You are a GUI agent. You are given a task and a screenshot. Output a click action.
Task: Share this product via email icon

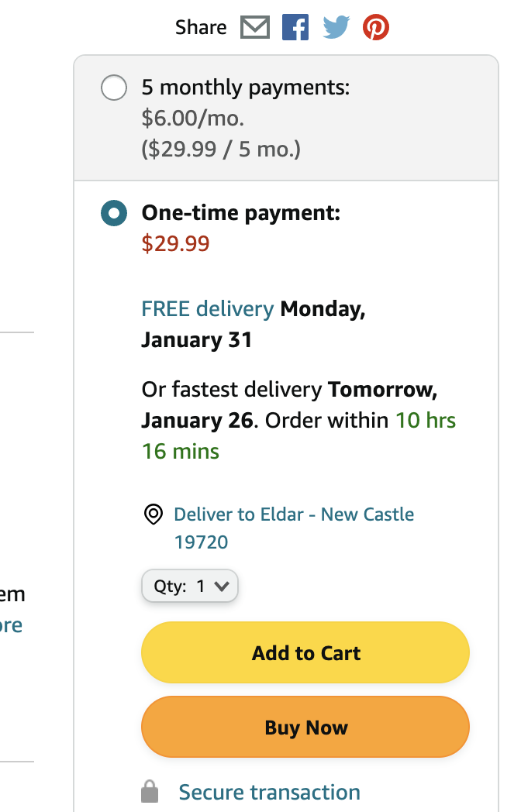click(x=255, y=28)
